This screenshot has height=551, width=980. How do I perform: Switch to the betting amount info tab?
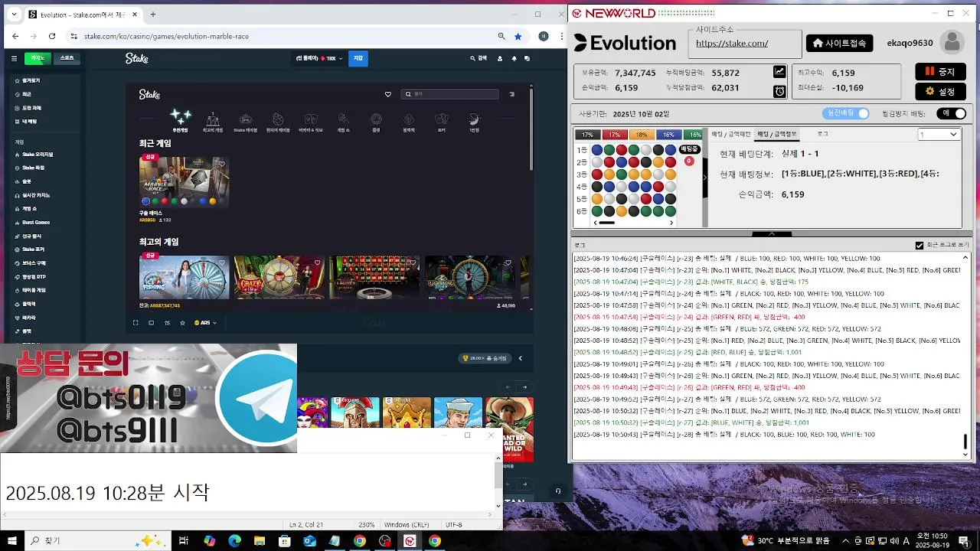(x=776, y=134)
